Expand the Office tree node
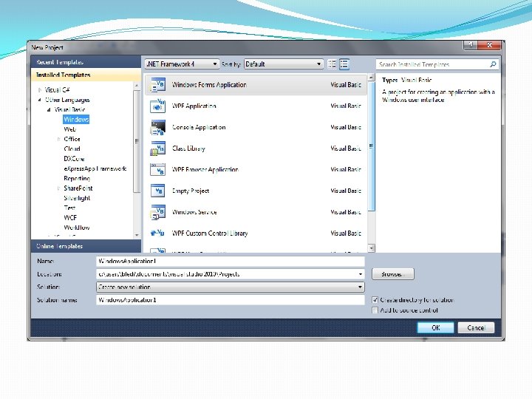Viewport: 532px width, 399px height. tap(58, 139)
